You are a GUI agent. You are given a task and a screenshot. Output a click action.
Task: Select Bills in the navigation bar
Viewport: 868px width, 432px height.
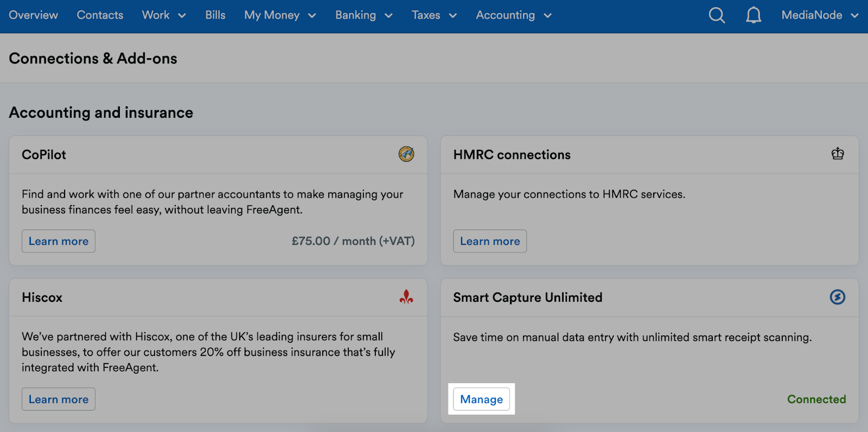click(215, 15)
